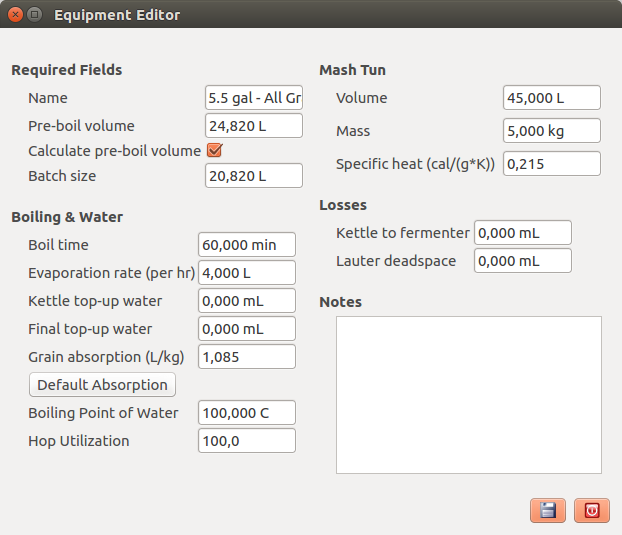Edit Grain absorption value
Viewport: 622px width, 535px height.
(x=247, y=357)
